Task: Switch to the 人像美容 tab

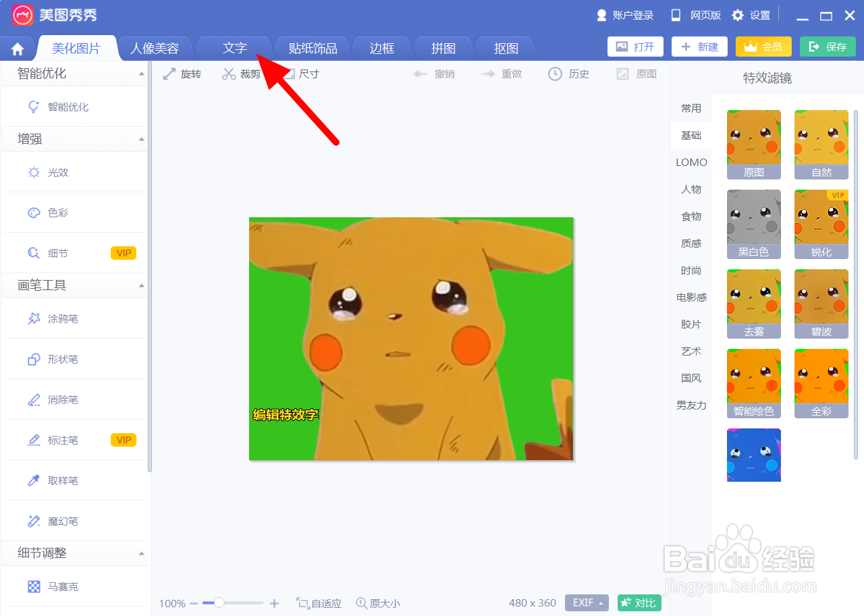Action: click(155, 49)
